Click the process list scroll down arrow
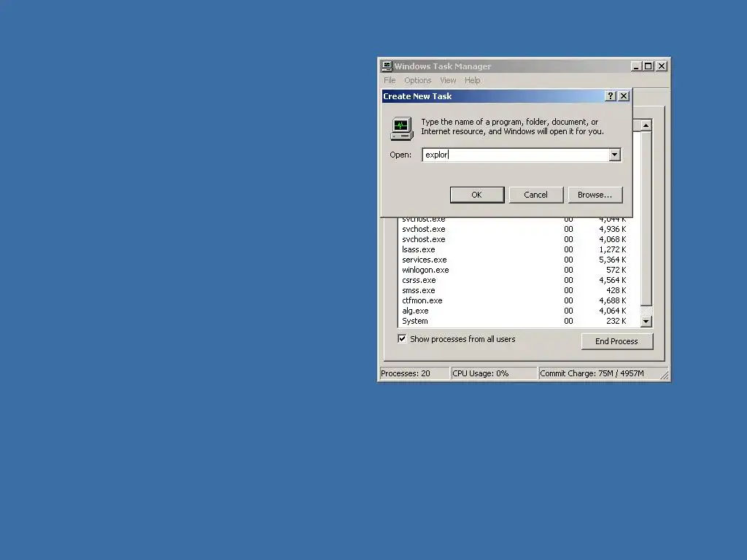747x560 pixels. click(x=646, y=322)
